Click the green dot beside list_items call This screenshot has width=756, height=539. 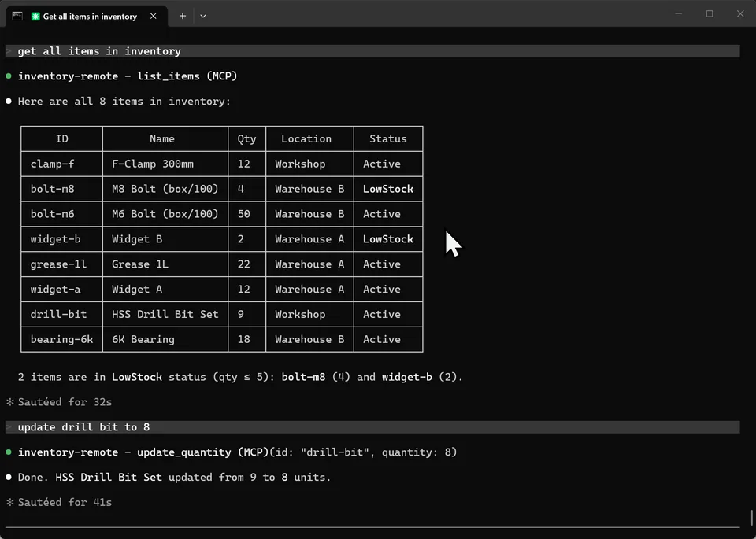[9, 76]
